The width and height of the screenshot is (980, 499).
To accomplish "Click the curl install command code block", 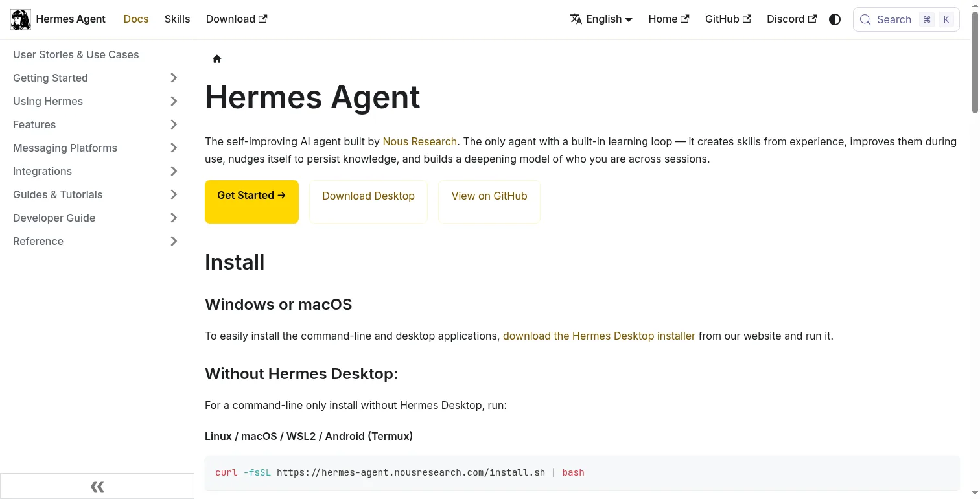I will tap(582, 472).
